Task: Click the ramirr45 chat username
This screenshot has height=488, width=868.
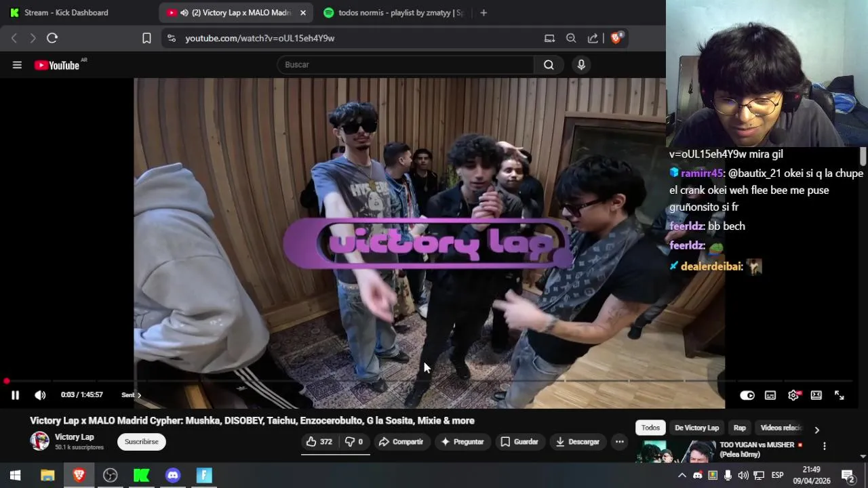Action: point(703,174)
